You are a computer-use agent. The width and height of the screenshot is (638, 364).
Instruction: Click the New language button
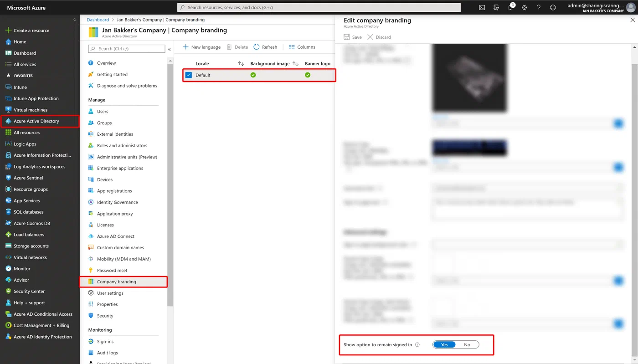[x=202, y=47]
